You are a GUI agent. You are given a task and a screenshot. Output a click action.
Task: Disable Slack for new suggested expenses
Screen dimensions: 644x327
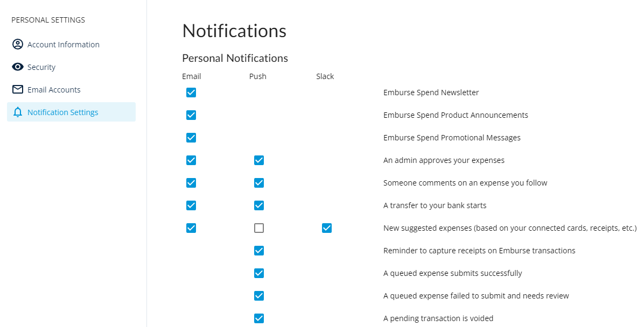(x=326, y=228)
